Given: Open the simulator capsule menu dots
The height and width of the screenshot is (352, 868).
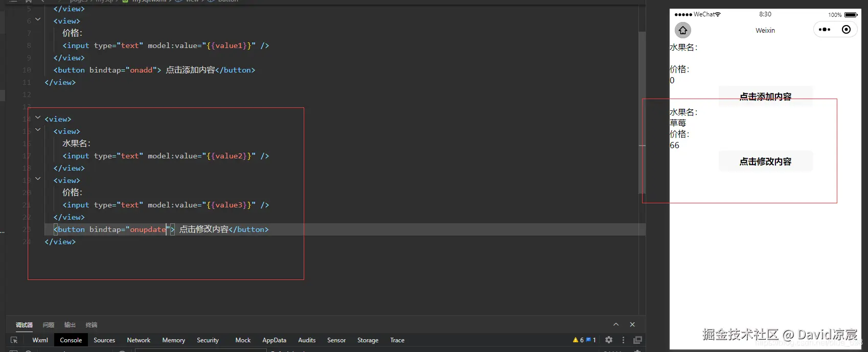Looking at the screenshot, I should click(x=825, y=30).
